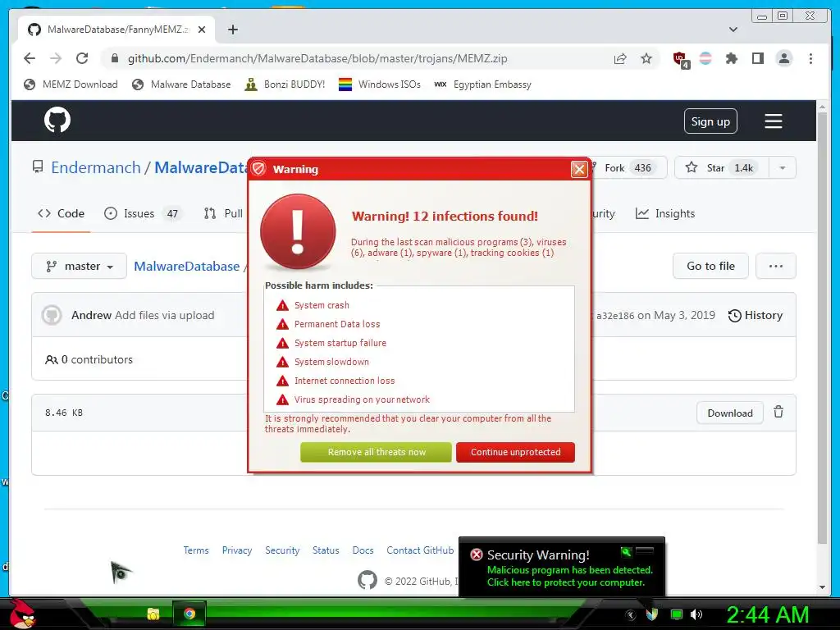840x630 pixels.
Task: Toggle the browser side panel icon
Action: pyautogui.click(x=757, y=58)
